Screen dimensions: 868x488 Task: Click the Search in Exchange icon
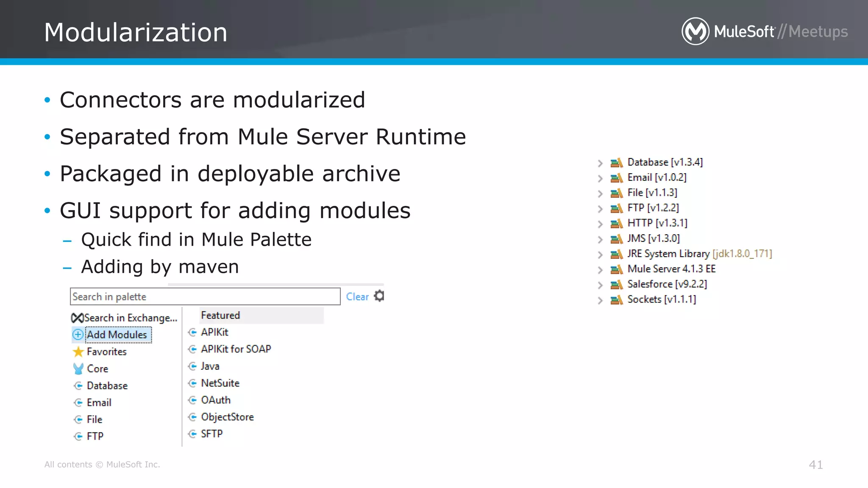coord(78,318)
